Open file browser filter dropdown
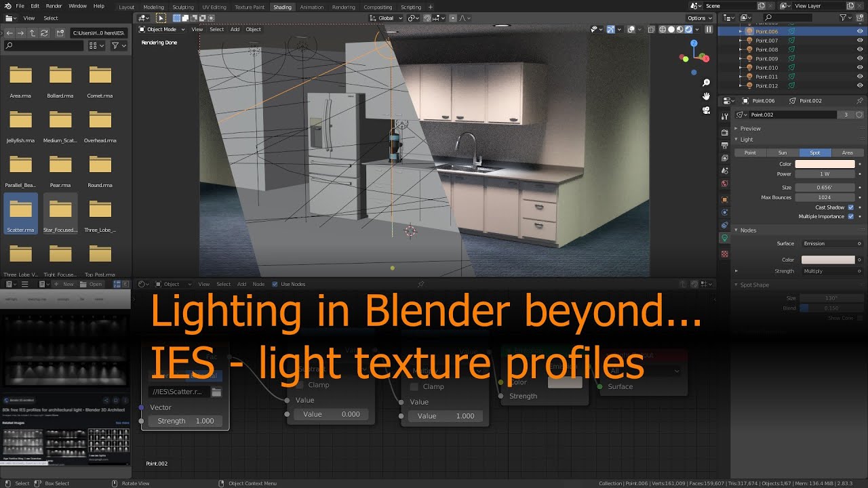868x488 pixels. click(x=118, y=45)
